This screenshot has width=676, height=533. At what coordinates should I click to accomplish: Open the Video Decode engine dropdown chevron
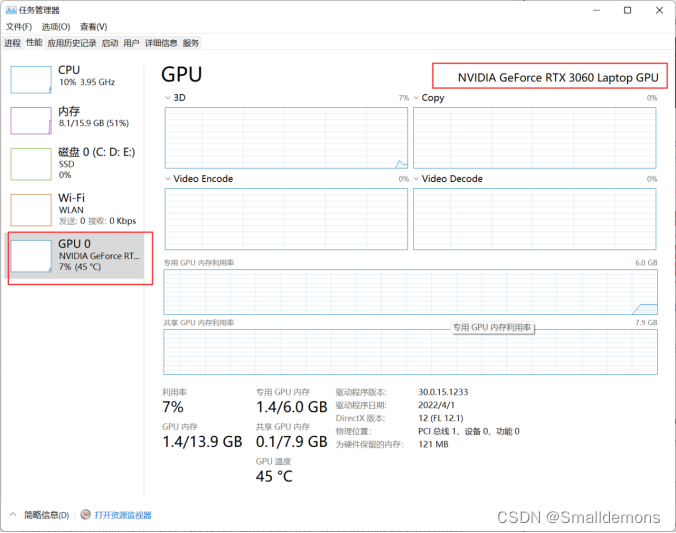(x=416, y=179)
